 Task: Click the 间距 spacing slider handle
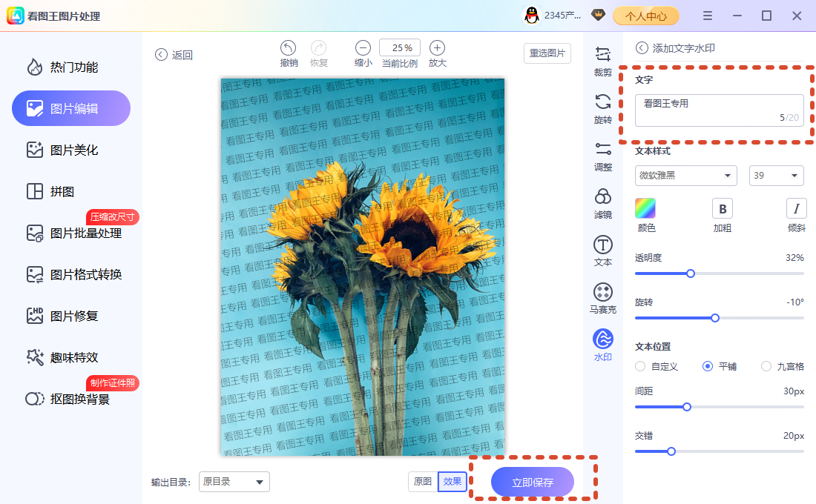click(x=687, y=407)
